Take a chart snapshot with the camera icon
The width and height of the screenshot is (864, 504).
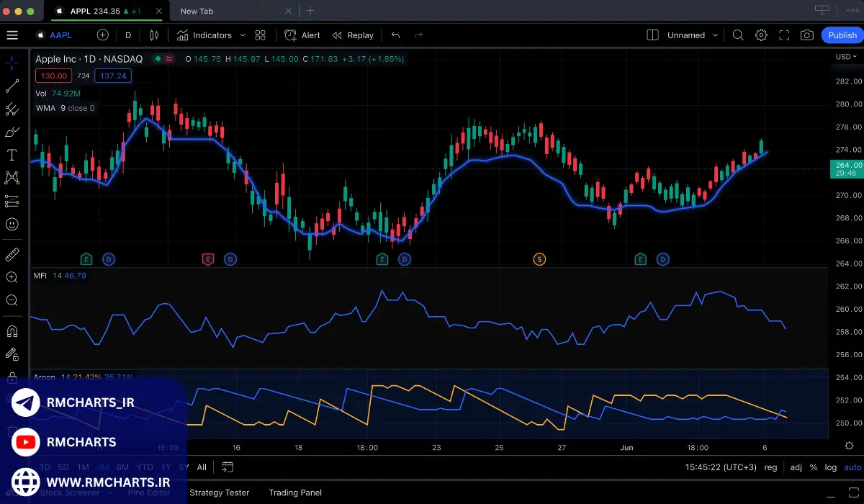tap(807, 35)
